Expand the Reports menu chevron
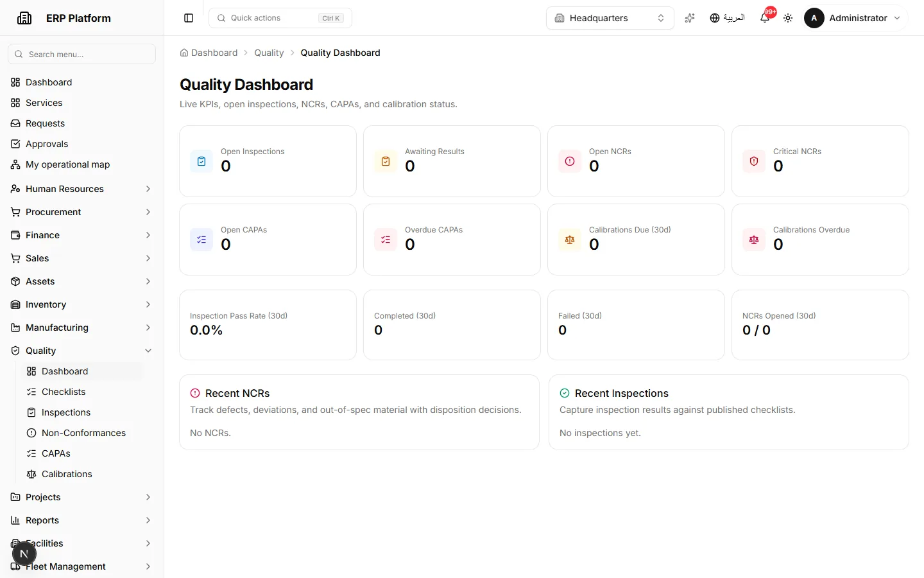924x578 pixels. tap(148, 520)
